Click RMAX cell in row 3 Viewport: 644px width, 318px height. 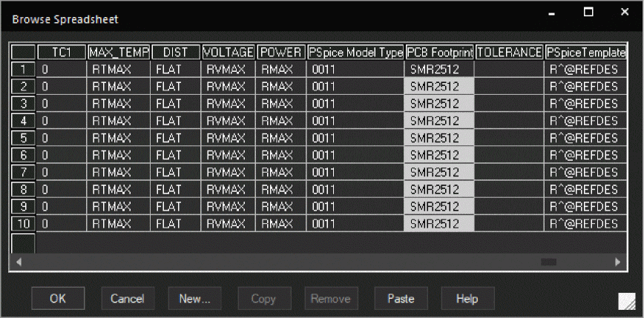pos(281,104)
